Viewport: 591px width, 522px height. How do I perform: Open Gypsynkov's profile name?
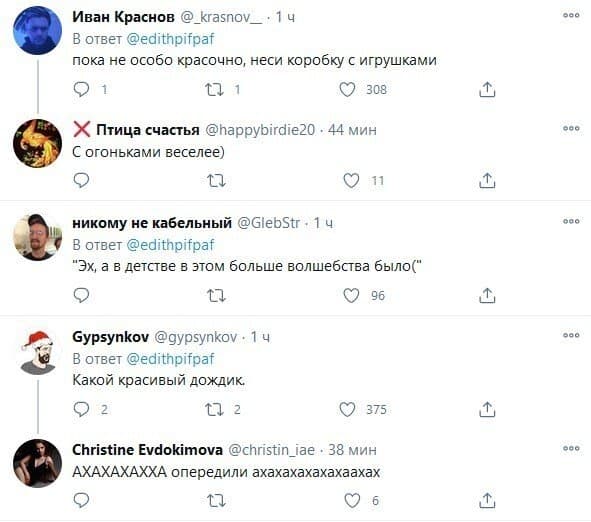click(110, 337)
